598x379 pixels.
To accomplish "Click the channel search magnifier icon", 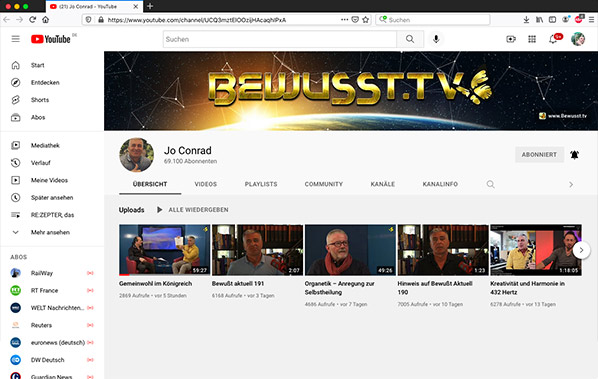I will click(490, 185).
